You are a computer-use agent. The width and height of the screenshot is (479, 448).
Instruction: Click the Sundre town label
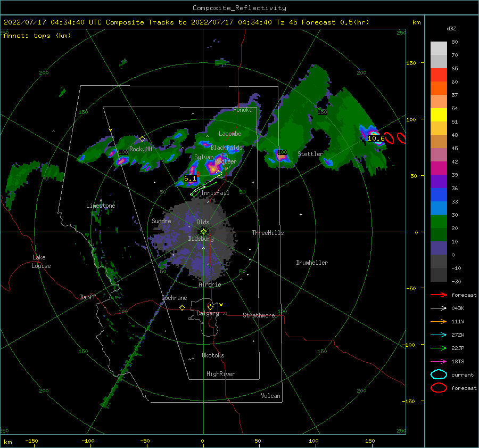click(161, 221)
